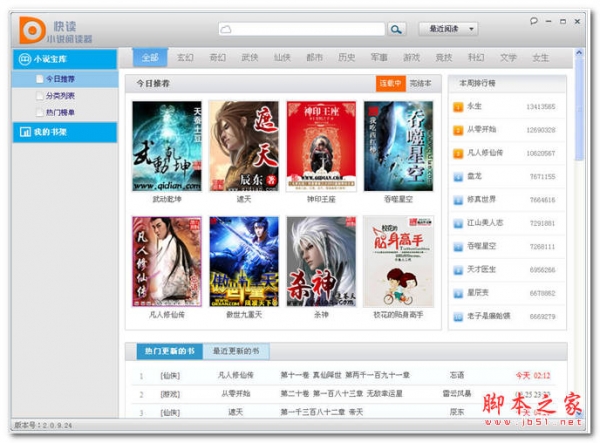Open the 武动乾坤 book cover
600x443 pixels.
pyautogui.click(x=167, y=146)
